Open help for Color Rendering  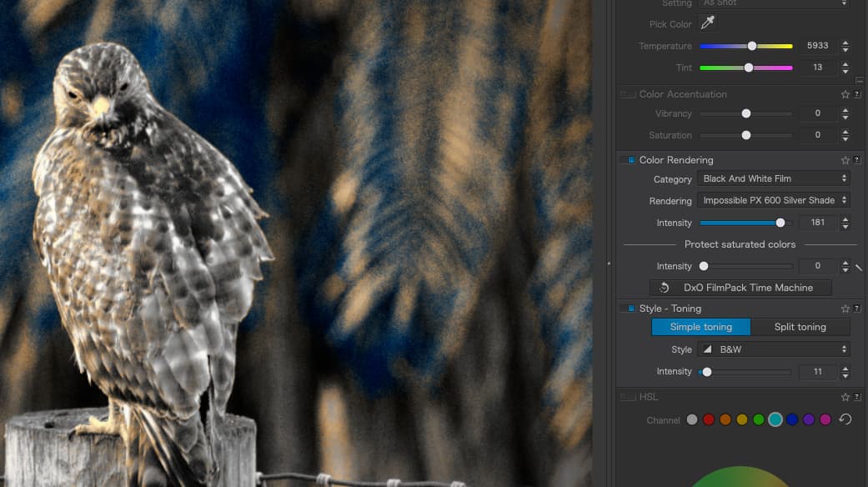(857, 160)
